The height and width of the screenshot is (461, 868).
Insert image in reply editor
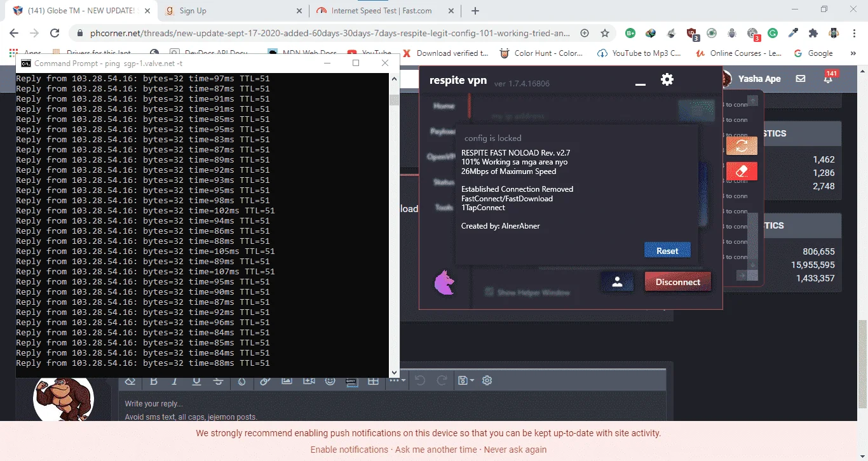pos(287,381)
